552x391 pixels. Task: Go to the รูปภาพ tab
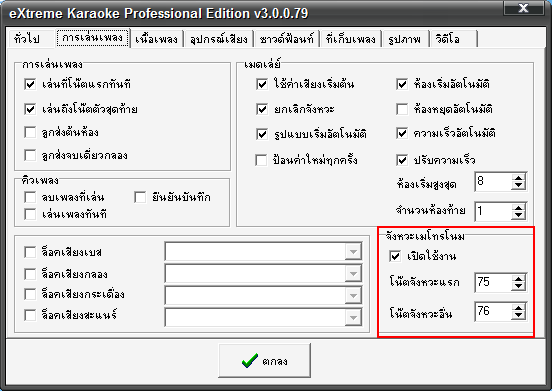[x=405, y=38]
